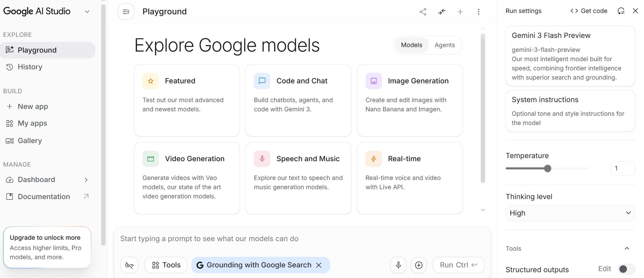Click the Video Generation clapperboard icon

pyautogui.click(x=151, y=159)
